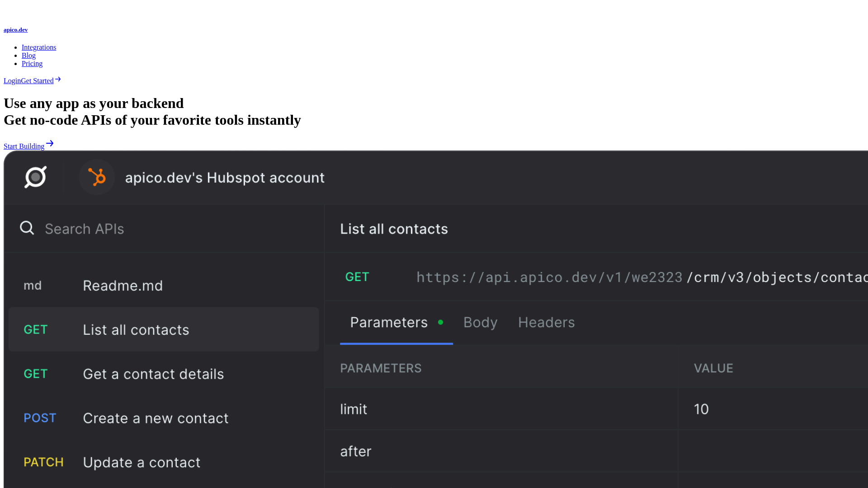This screenshot has width=868, height=488.
Task: Switch to the Headers tab
Action: (x=546, y=323)
